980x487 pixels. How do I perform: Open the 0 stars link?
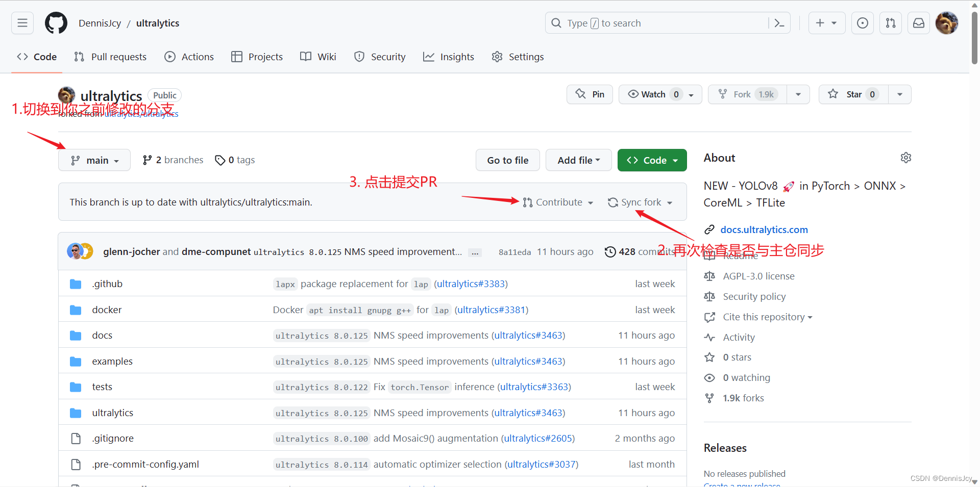click(x=737, y=357)
